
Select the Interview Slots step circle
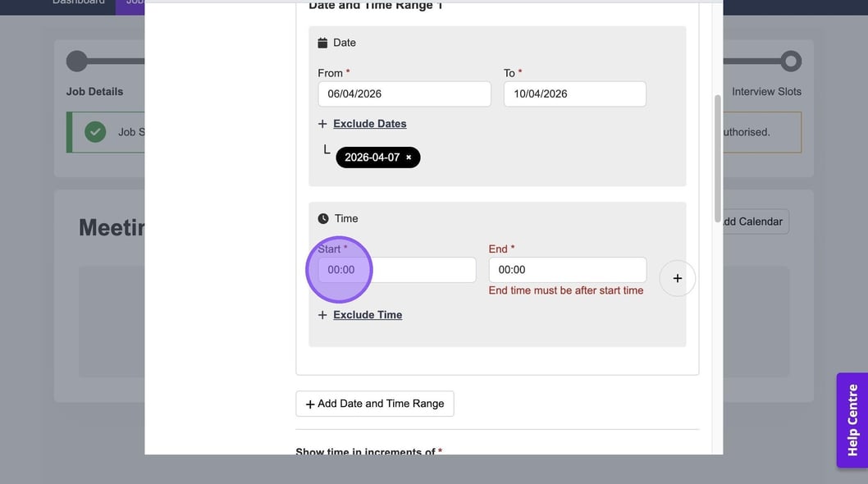coord(790,62)
